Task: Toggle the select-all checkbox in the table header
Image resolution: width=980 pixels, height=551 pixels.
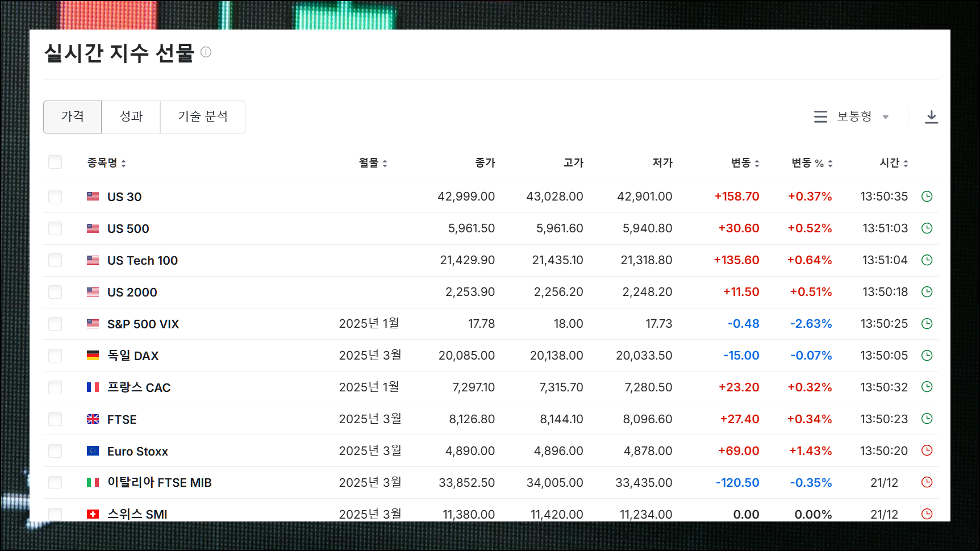Action: (55, 162)
